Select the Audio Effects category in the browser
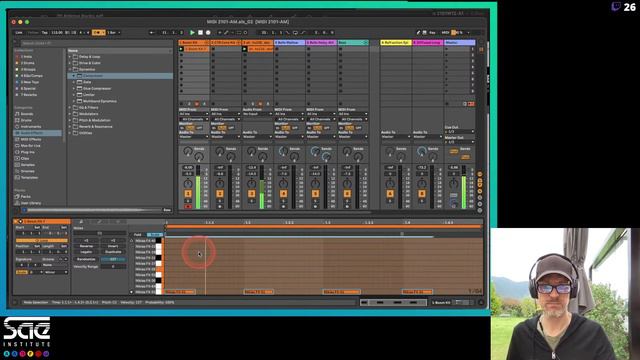The width and height of the screenshot is (640, 360). pyautogui.click(x=32, y=133)
